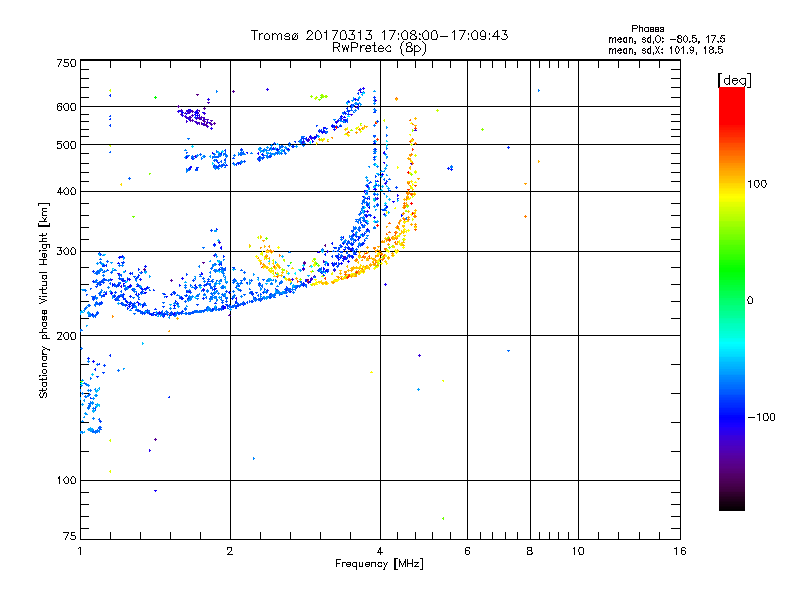Image resolution: width=800 pixels, height=600 pixels.
Task: Click the x-axis '10' label
Action: point(578,551)
